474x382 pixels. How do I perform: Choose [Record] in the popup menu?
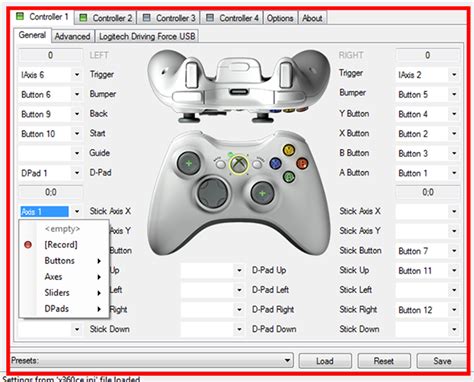(61, 245)
